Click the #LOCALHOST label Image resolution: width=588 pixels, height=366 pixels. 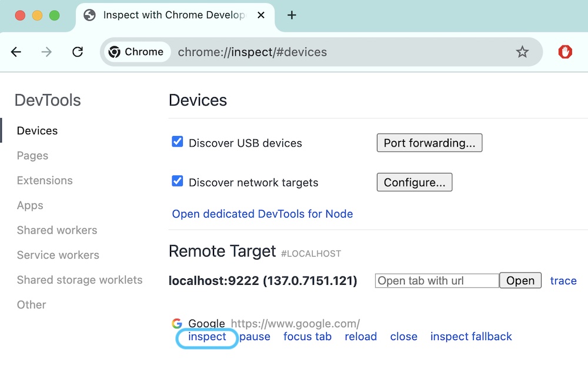pyautogui.click(x=311, y=254)
